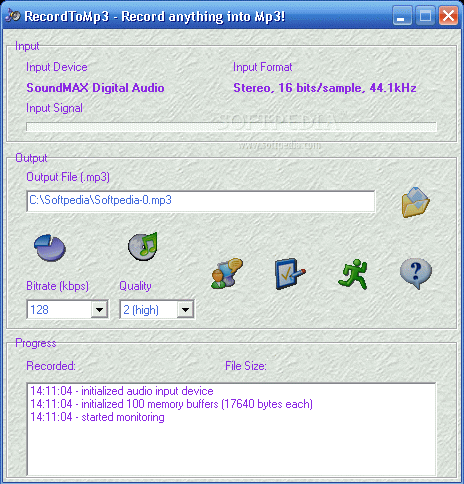Screen dimensions: 464x484
Task: Open the Quality dropdown arrow
Action: [185, 310]
